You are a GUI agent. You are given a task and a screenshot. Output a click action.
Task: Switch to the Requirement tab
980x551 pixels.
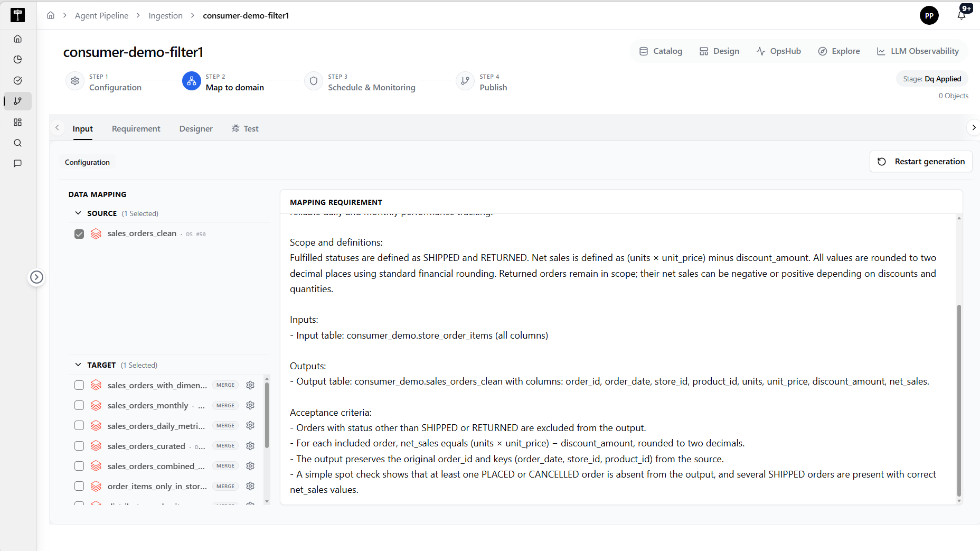pyautogui.click(x=136, y=128)
